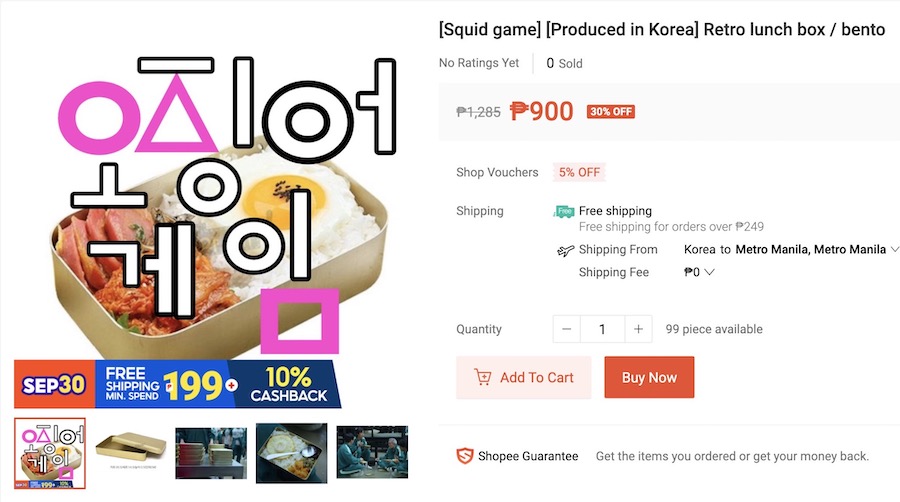
Task: Click the 5% OFF shop voucher
Action: (x=579, y=172)
